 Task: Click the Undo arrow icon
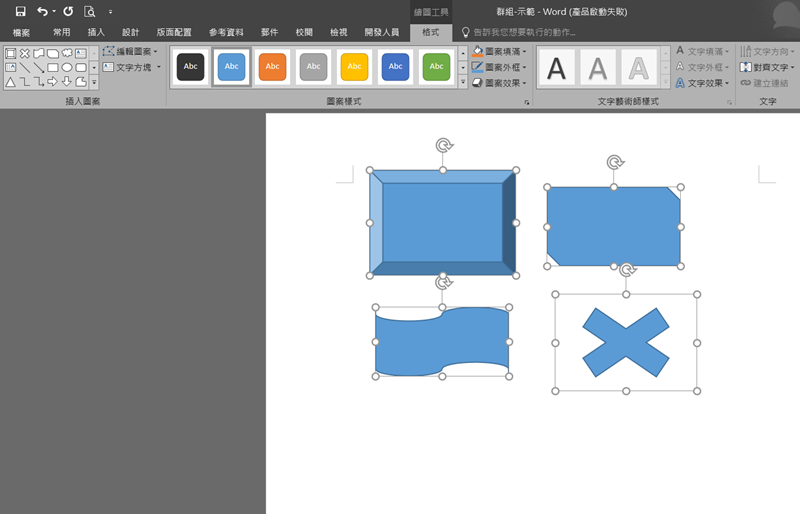(x=42, y=11)
